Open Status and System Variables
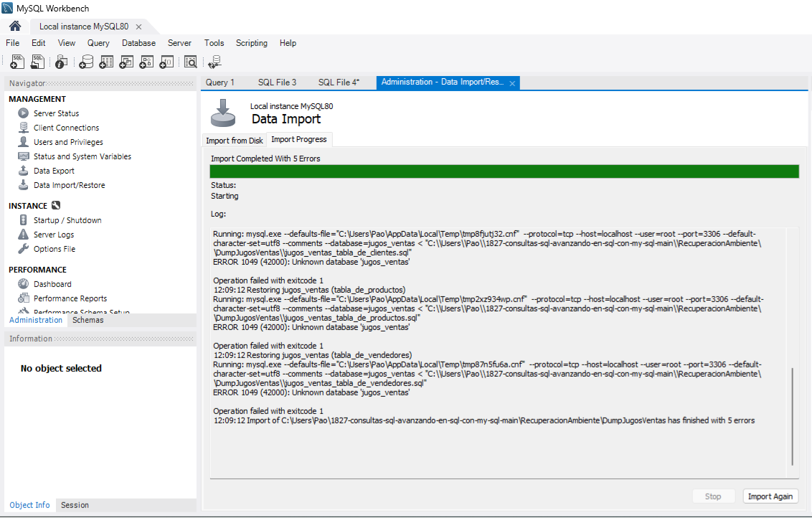 click(82, 156)
